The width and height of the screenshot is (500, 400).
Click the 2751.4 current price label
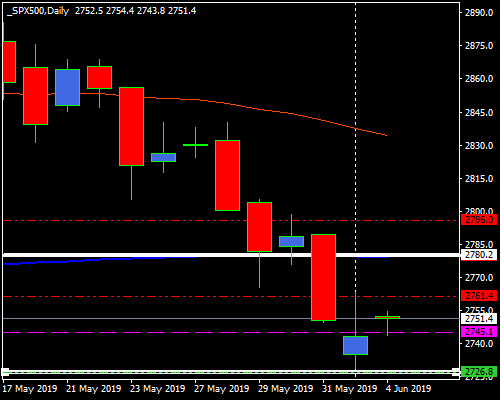click(x=479, y=319)
